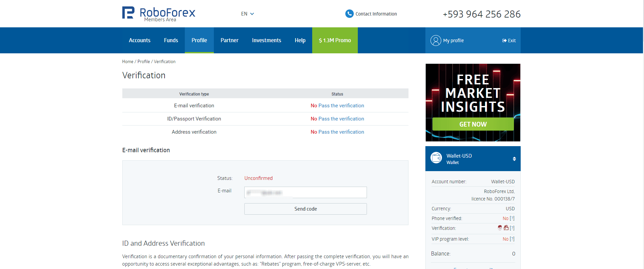Image resolution: width=644 pixels, height=269 pixels.
Task: Open the Partner menu
Action: pyautogui.click(x=229, y=40)
